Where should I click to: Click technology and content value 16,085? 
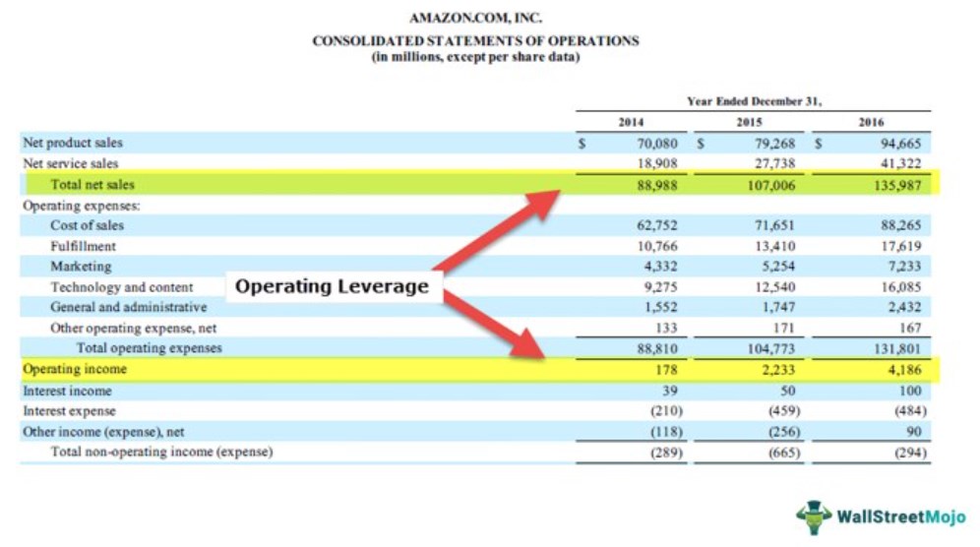(x=900, y=287)
